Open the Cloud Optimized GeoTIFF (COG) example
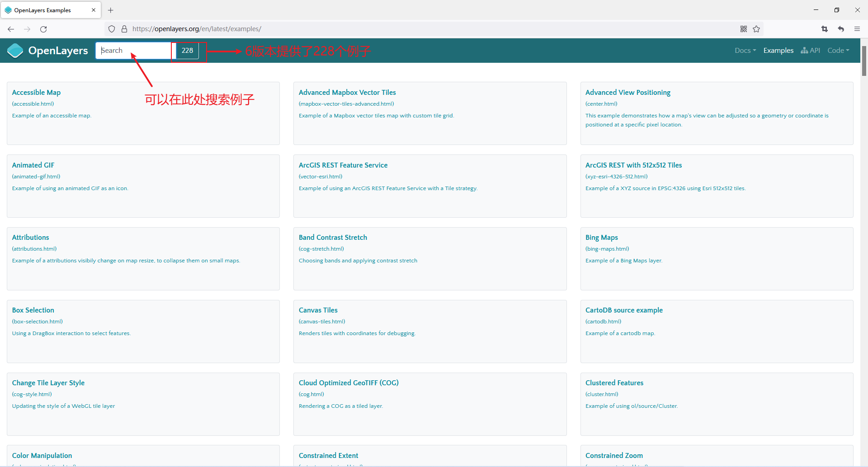The image size is (868, 467). point(349,383)
